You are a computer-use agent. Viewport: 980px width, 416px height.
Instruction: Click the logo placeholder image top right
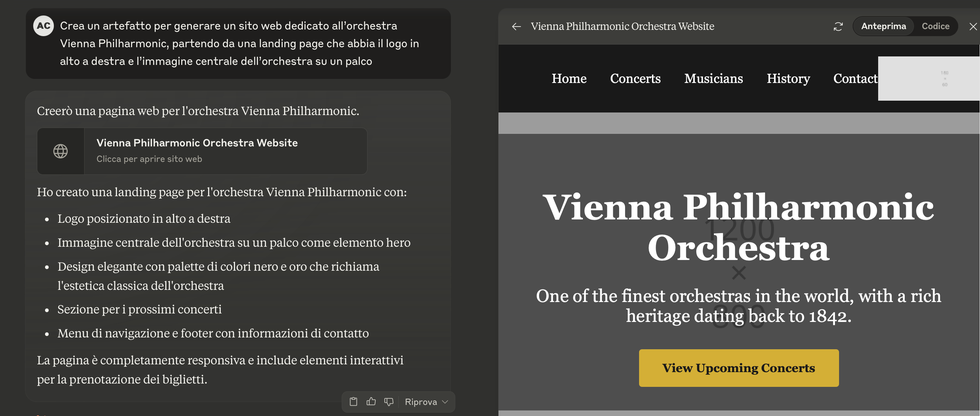929,78
